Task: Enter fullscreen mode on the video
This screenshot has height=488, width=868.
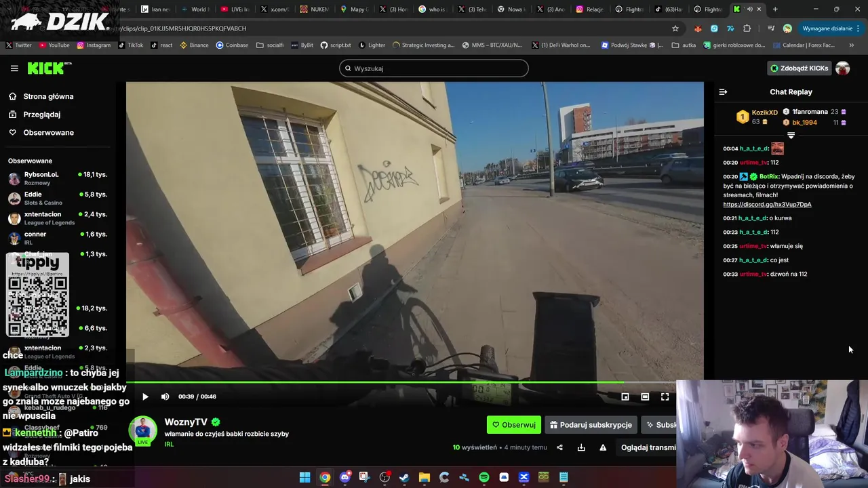Action: (x=665, y=397)
